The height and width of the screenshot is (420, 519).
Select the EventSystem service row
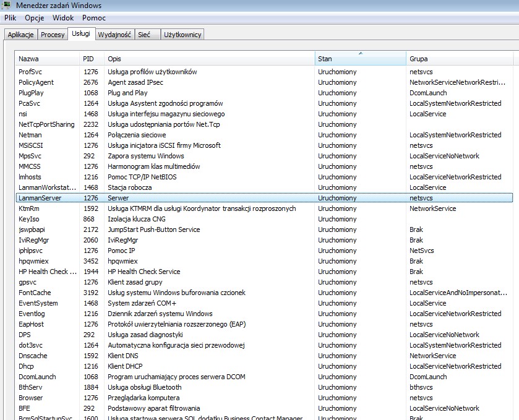tap(264, 303)
